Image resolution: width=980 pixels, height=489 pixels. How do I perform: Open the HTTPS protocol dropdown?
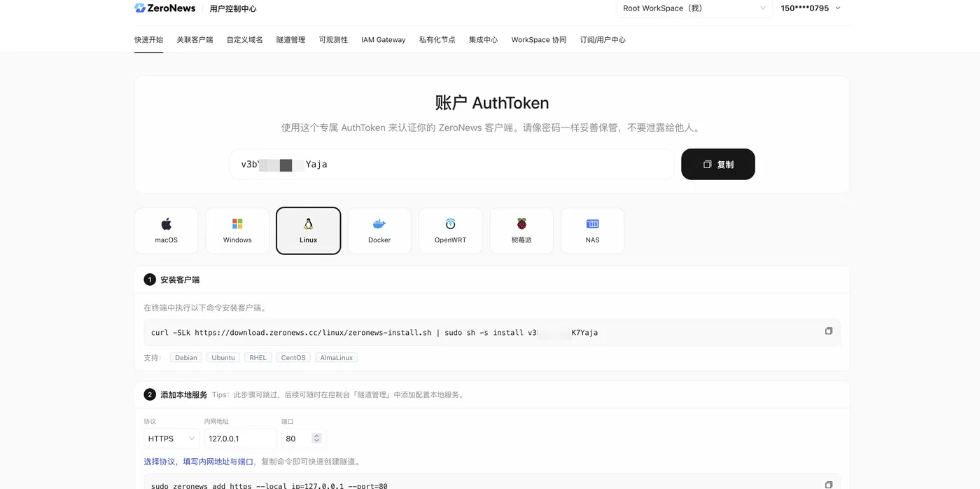pyautogui.click(x=171, y=439)
